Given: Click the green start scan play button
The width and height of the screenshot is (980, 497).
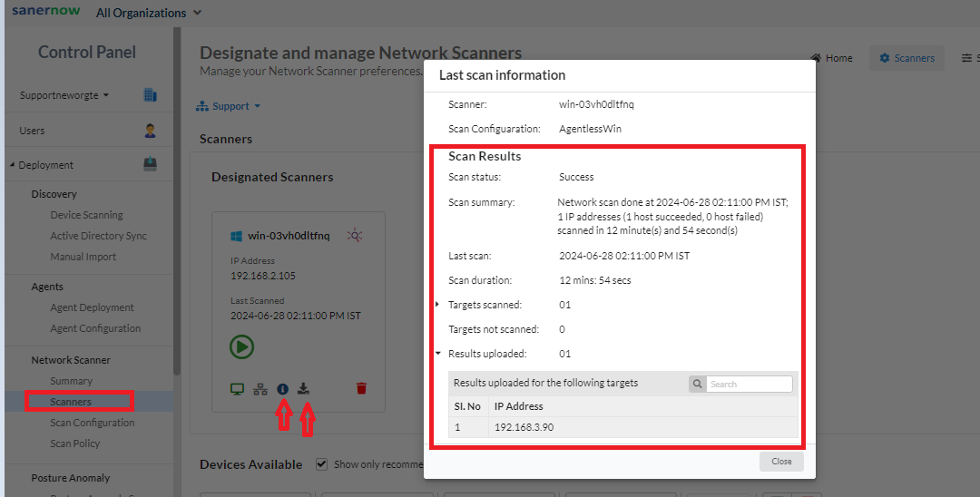Looking at the screenshot, I should (x=241, y=346).
